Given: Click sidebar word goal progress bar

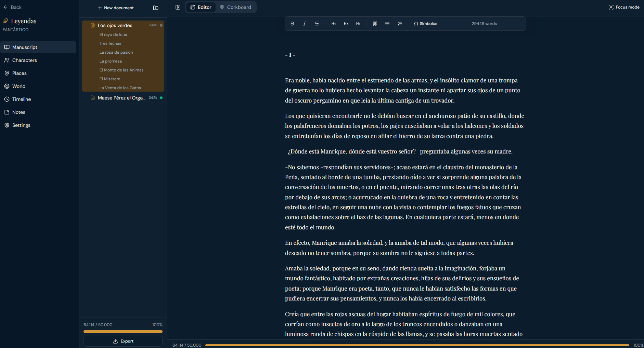Looking at the screenshot, I should [x=123, y=332].
